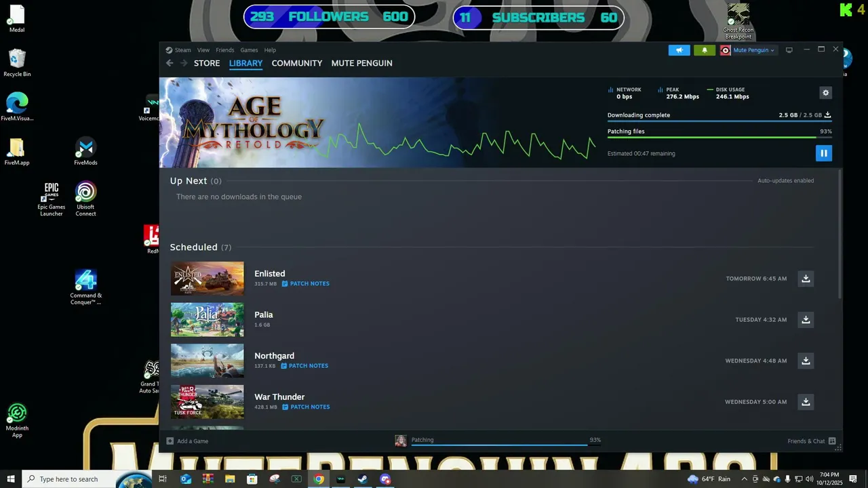Select the Medal desktop icon
Screen dimensions: 868x488
coord(17,19)
